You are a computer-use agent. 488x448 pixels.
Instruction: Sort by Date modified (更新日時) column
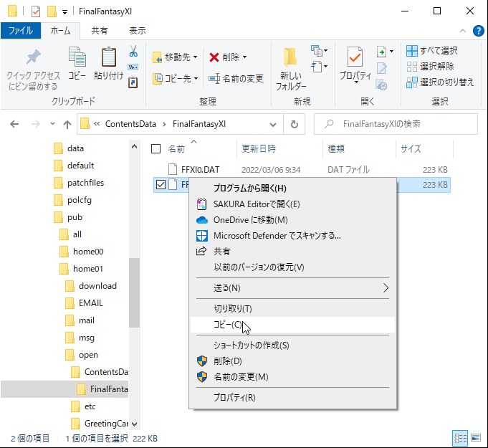click(x=259, y=149)
